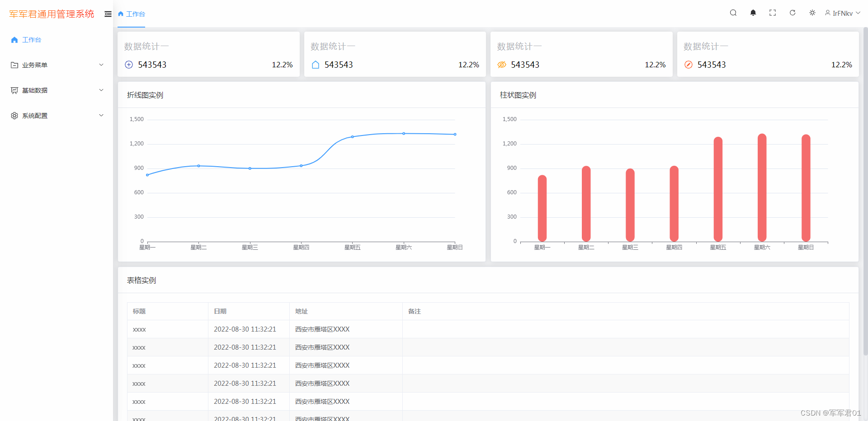The image size is (868, 421).
Task: Click the 军军君通用管理系统 logo title
Action: point(52,14)
